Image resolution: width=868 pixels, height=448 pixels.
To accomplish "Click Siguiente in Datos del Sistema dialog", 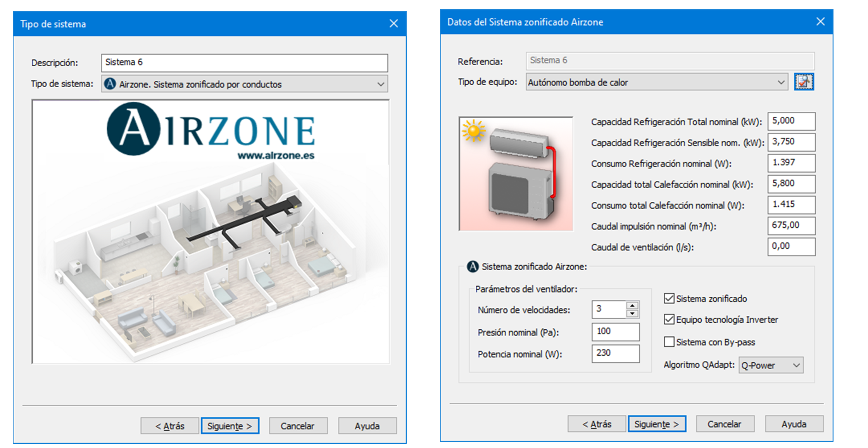I will 657,424.
